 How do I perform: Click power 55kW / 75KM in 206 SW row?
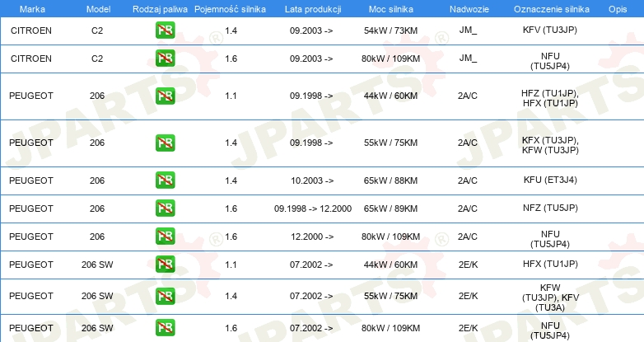click(390, 296)
